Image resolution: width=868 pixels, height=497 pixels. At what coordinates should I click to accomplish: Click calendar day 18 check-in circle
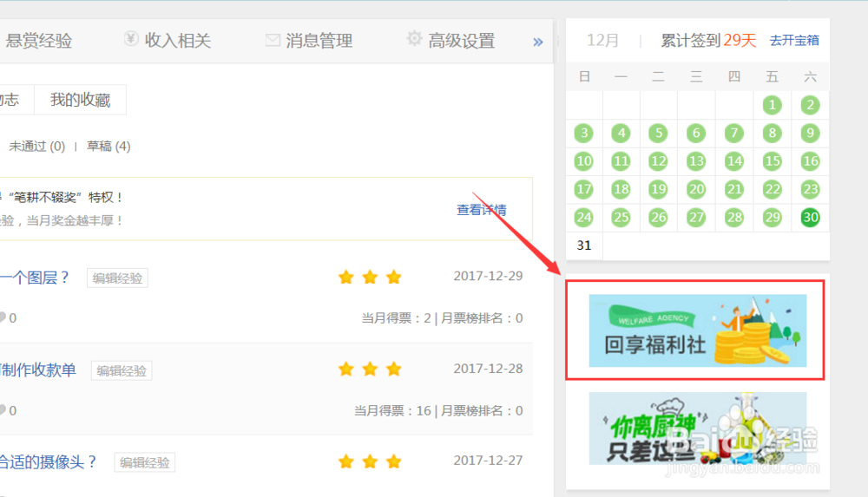click(621, 189)
